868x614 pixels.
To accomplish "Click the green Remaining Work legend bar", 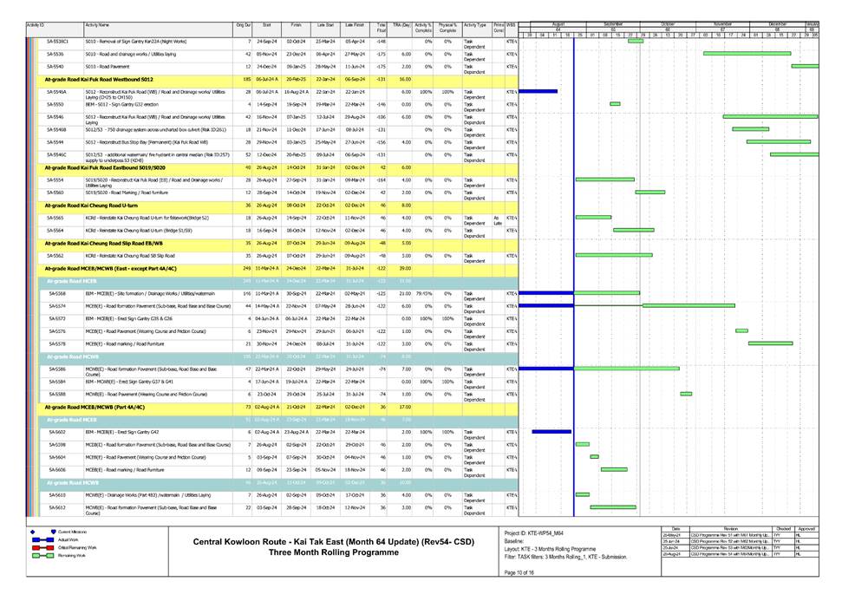I will [38, 557].
